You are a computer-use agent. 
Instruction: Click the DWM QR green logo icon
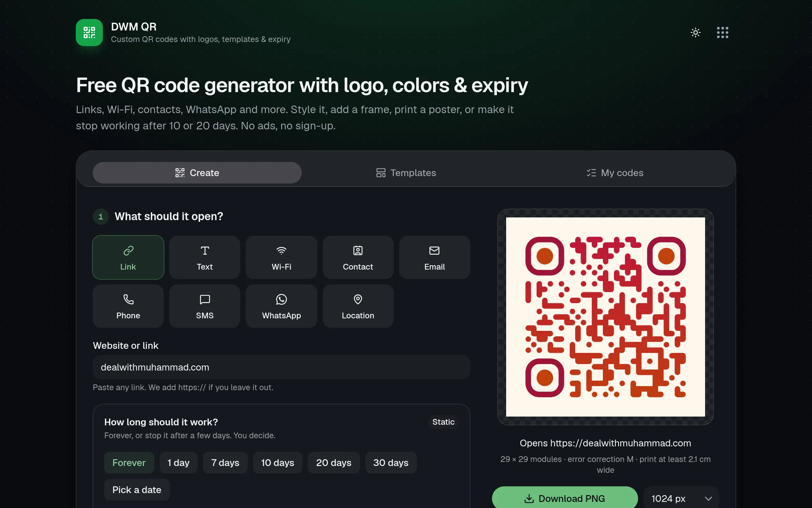89,33
